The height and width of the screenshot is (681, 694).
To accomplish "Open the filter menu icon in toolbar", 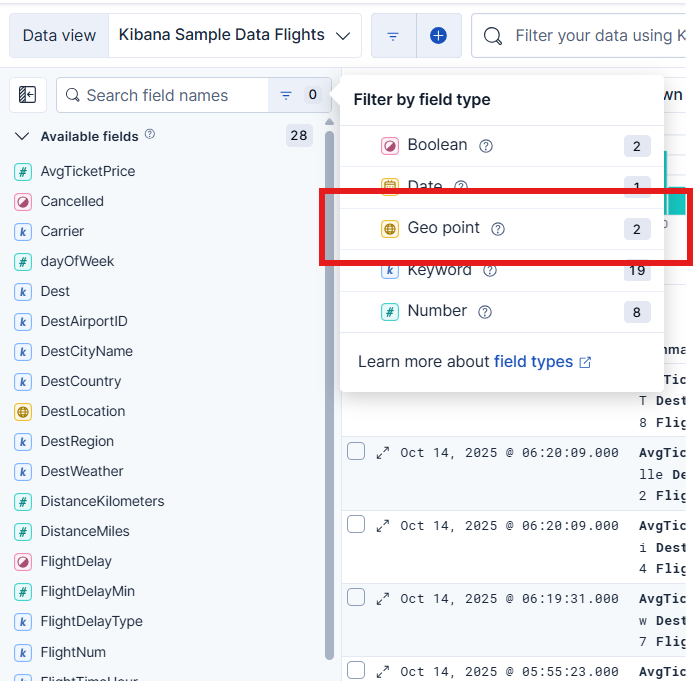I will pyautogui.click(x=393, y=35).
